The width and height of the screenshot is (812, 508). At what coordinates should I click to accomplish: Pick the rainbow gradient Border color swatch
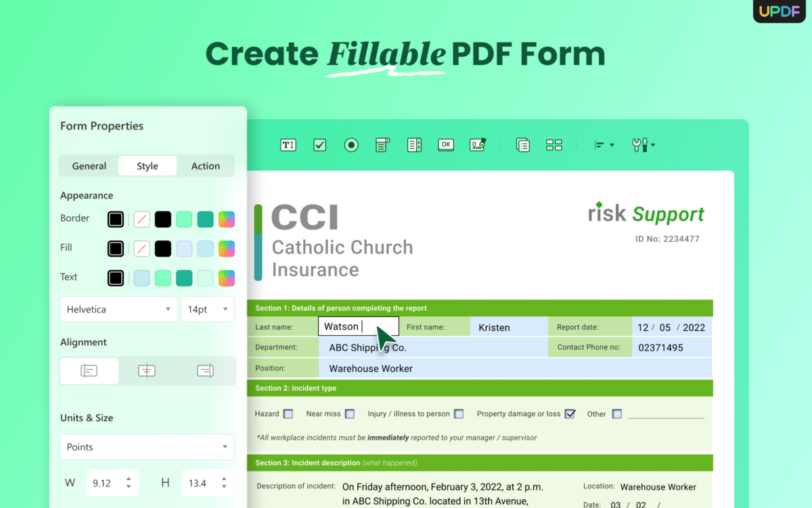pos(227,219)
